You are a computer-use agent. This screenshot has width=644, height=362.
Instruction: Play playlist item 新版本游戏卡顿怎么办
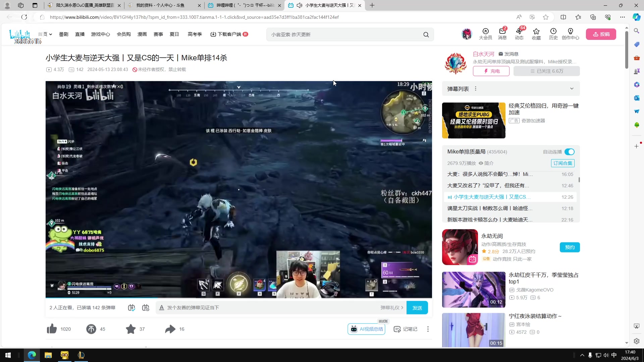pos(510,220)
